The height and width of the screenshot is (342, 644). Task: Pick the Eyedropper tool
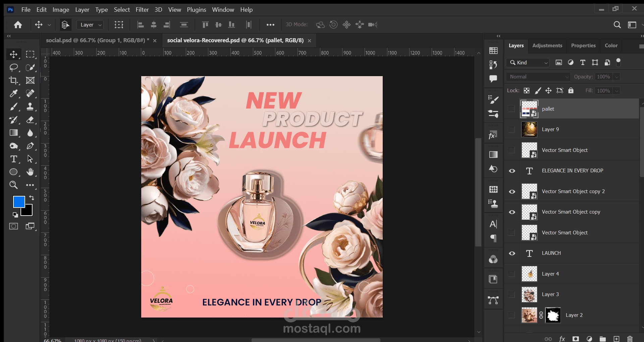pyautogui.click(x=13, y=94)
